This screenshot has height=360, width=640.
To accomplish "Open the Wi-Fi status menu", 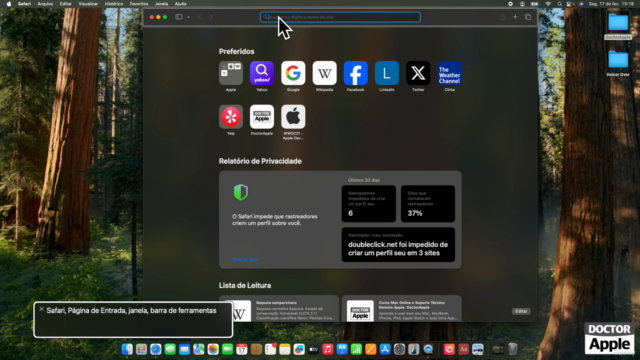I will click(548, 4).
